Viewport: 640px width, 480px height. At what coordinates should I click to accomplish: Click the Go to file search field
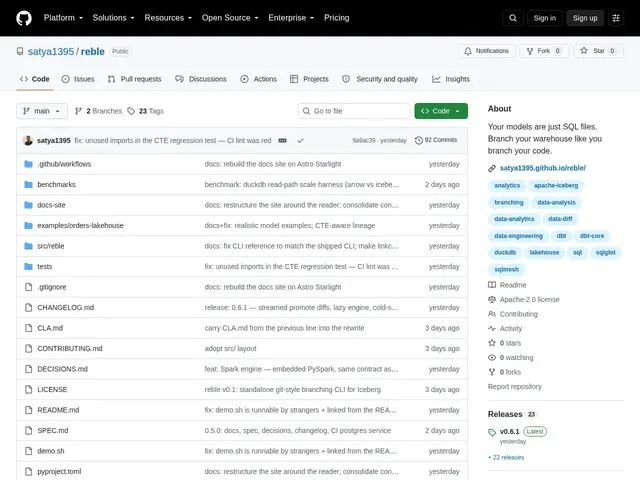tap(354, 111)
